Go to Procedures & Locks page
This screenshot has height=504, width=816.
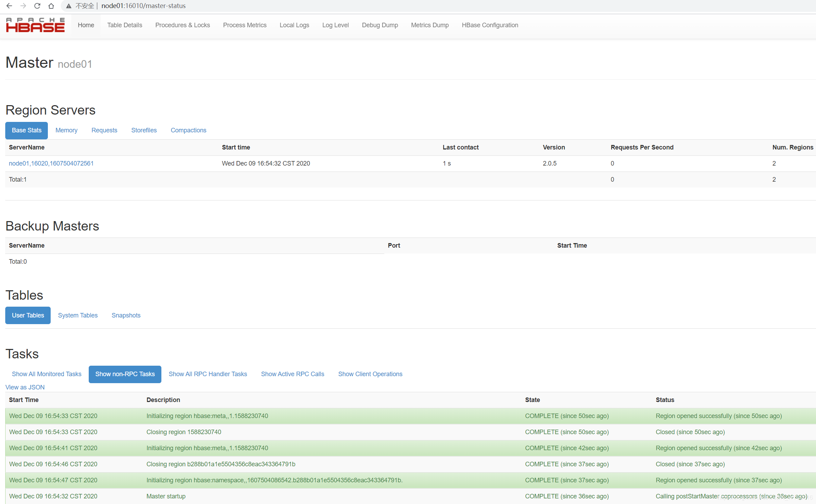(x=182, y=25)
